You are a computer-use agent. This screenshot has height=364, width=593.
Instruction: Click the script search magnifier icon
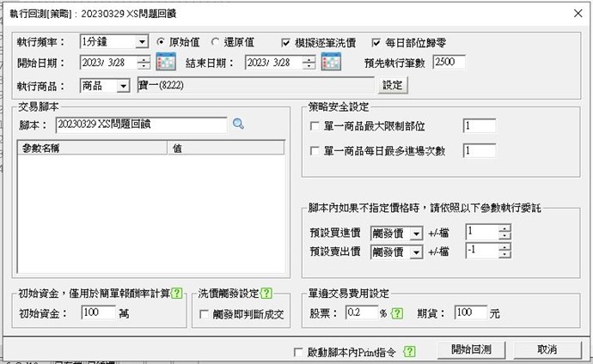(x=238, y=124)
